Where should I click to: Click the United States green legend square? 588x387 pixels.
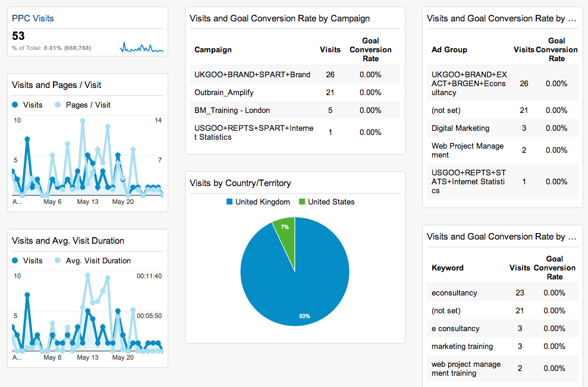tap(302, 202)
